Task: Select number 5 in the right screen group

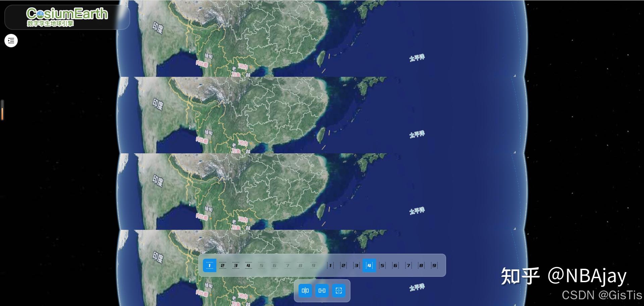Action: point(382,265)
